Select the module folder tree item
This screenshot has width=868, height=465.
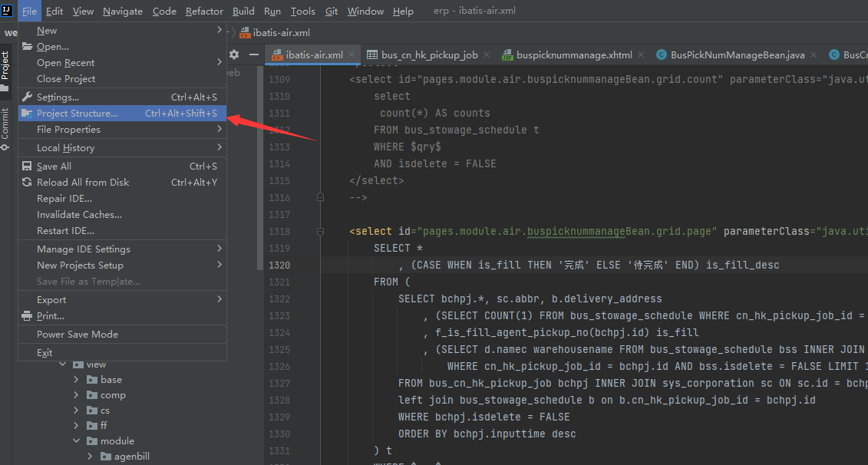[117, 440]
